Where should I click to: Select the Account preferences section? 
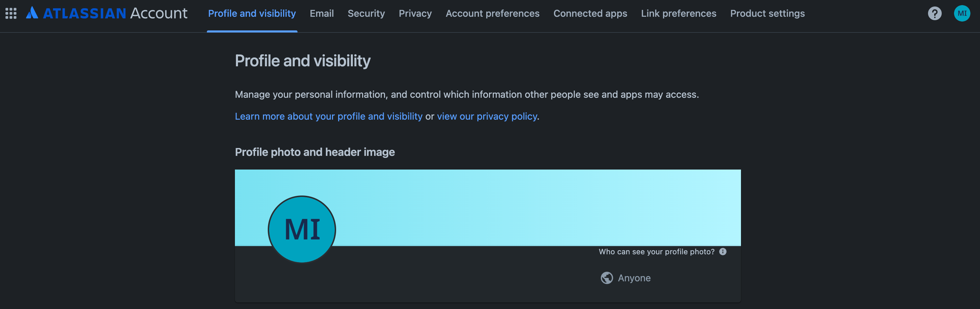(x=493, y=13)
